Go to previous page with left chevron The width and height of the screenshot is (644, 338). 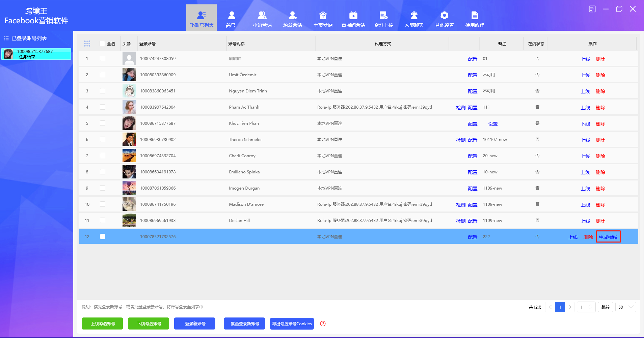click(550, 307)
